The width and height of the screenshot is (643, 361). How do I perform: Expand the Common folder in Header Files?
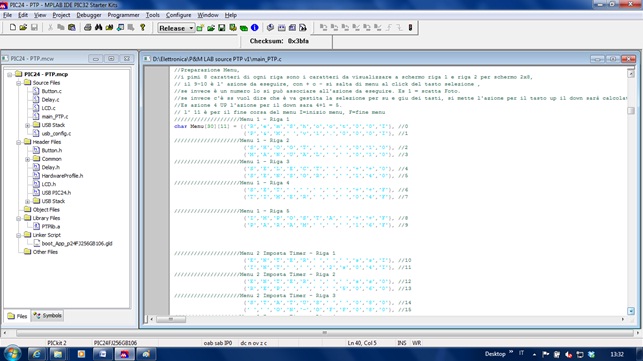(27, 159)
